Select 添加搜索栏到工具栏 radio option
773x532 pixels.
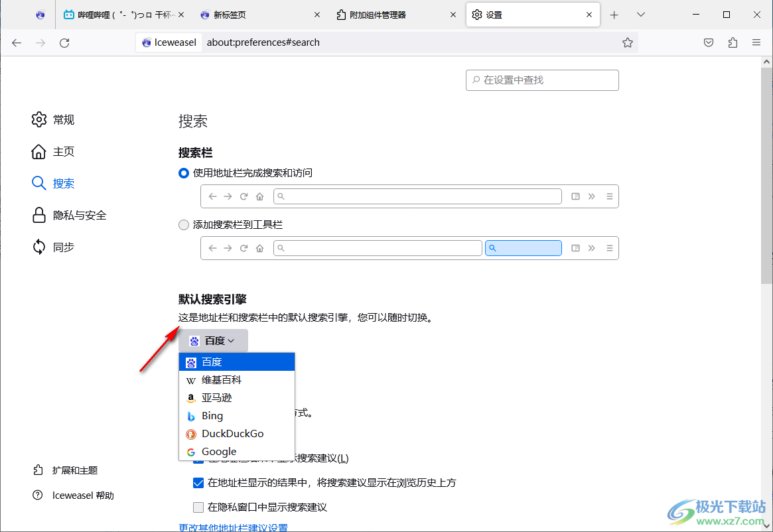tap(183, 225)
